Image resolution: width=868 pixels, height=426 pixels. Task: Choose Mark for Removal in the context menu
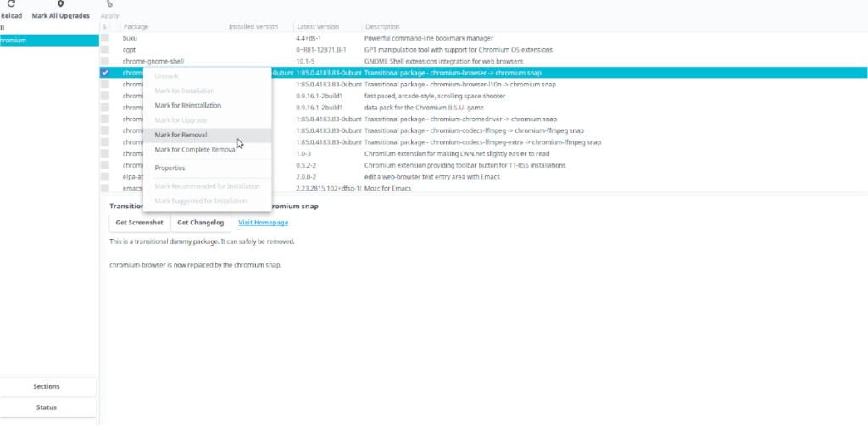(181, 136)
